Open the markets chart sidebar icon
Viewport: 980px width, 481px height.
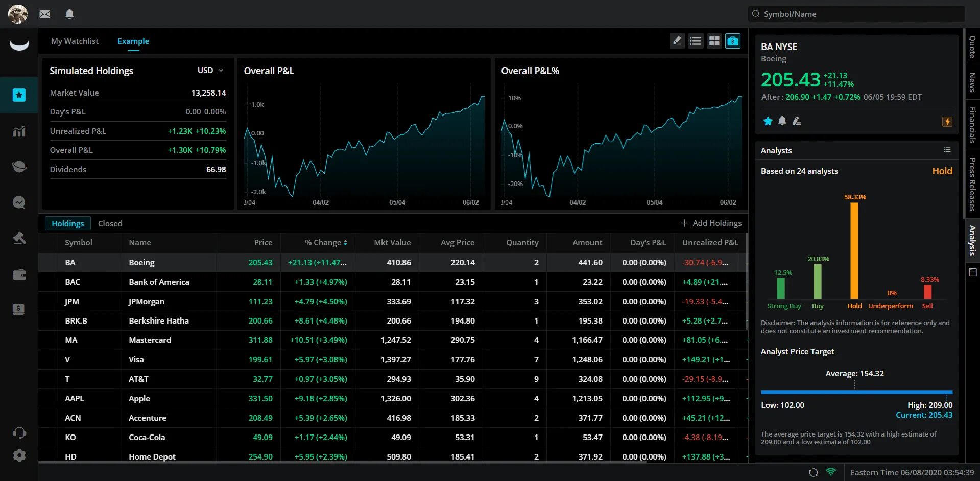point(19,131)
